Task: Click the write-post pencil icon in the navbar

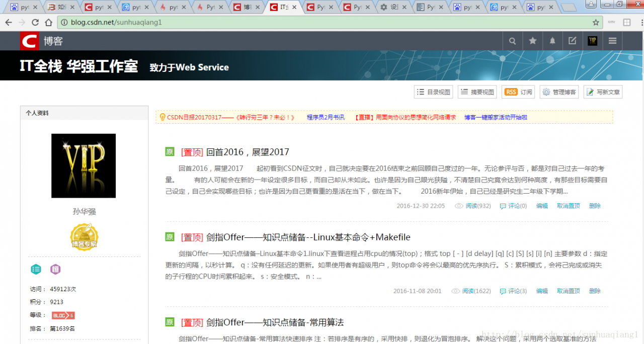Action: [x=573, y=41]
